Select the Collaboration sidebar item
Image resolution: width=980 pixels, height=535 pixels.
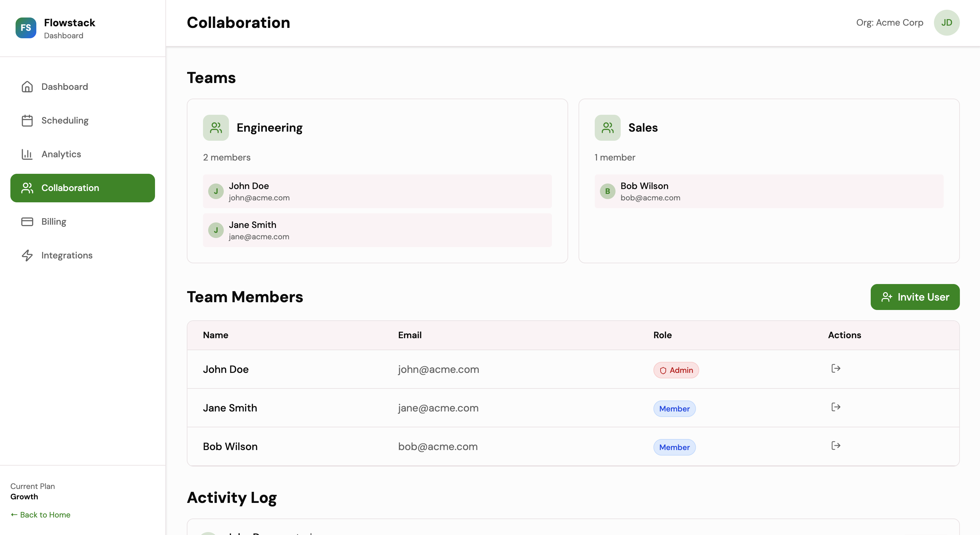83,188
